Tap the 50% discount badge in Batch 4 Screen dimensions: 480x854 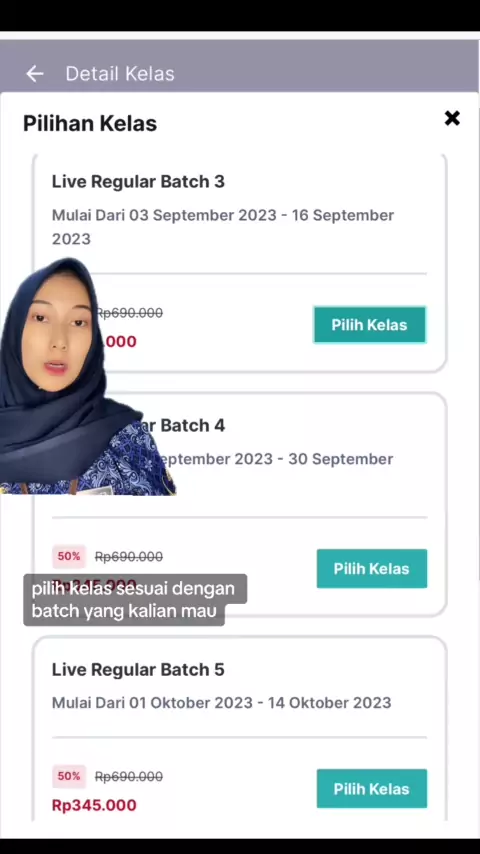coord(69,556)
